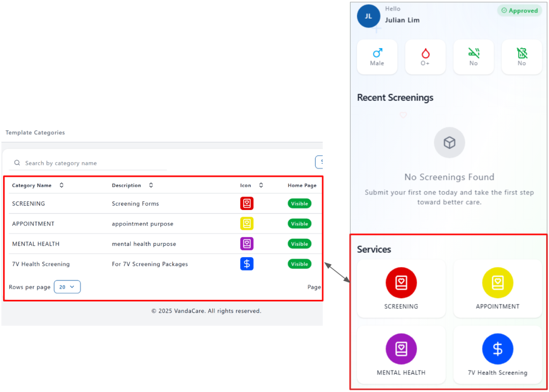Click the Home Page column header
Image resolution: width=549 pixels, height=392 pixels.
[302, 185]
